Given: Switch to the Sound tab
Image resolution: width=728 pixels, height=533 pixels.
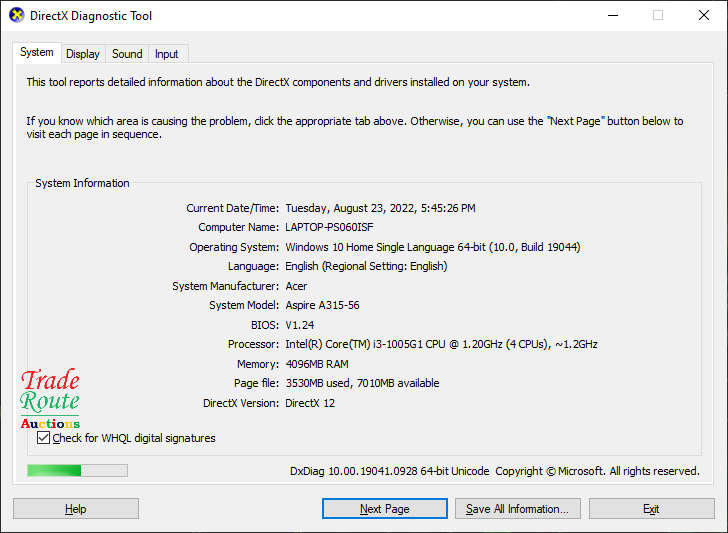Looking at the screenshot, I should (x=127, y=54).
